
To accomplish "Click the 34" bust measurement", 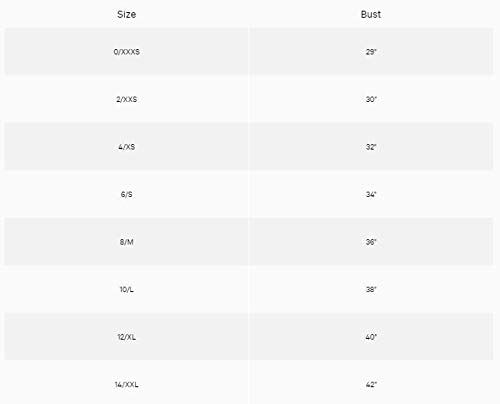I will (x=371, y=194).
